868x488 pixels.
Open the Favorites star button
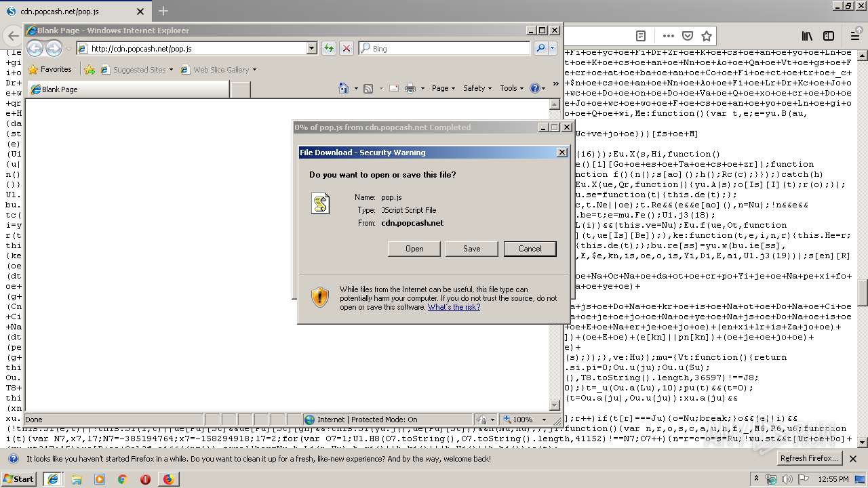point(50,69)
